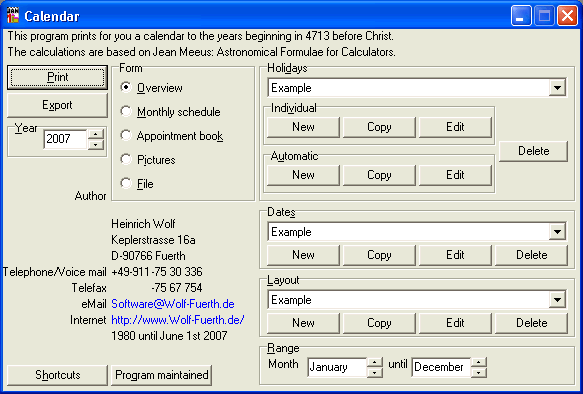The image size is (583, 394).
Task: Click the January month field
Action: [337, 367]
